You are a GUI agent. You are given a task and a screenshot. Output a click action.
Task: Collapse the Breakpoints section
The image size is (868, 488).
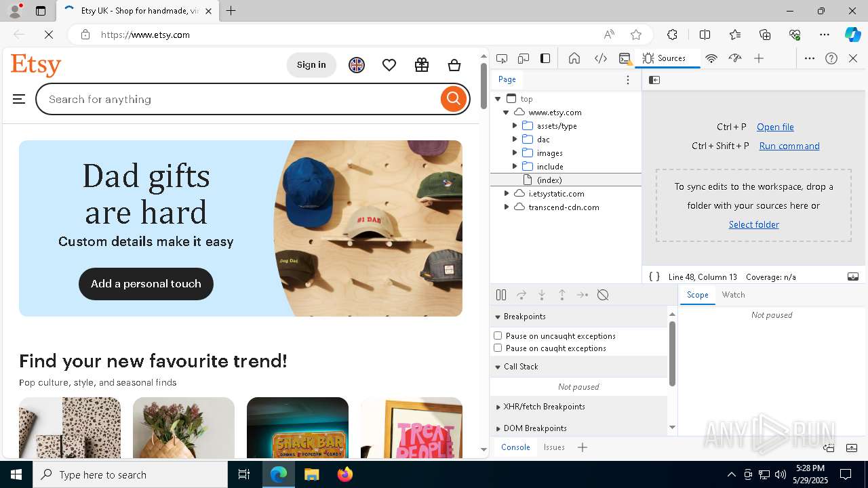point(579,317)
